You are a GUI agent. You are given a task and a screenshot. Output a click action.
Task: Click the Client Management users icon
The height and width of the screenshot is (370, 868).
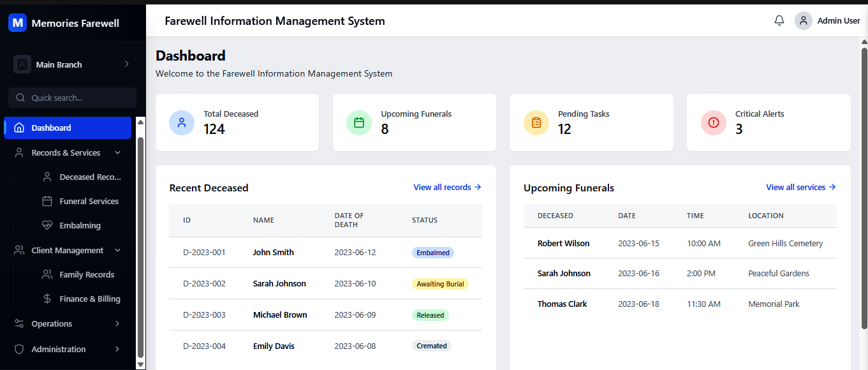[19, 250]
